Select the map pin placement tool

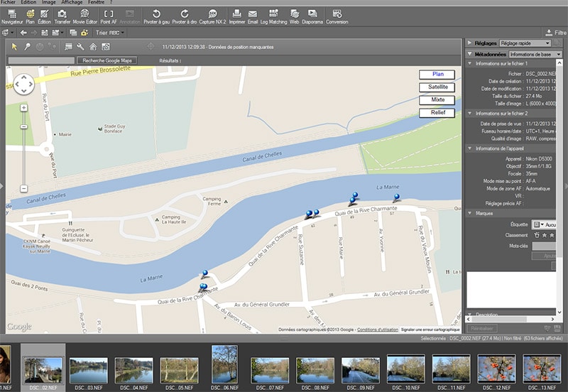click(x=27, y=47)
